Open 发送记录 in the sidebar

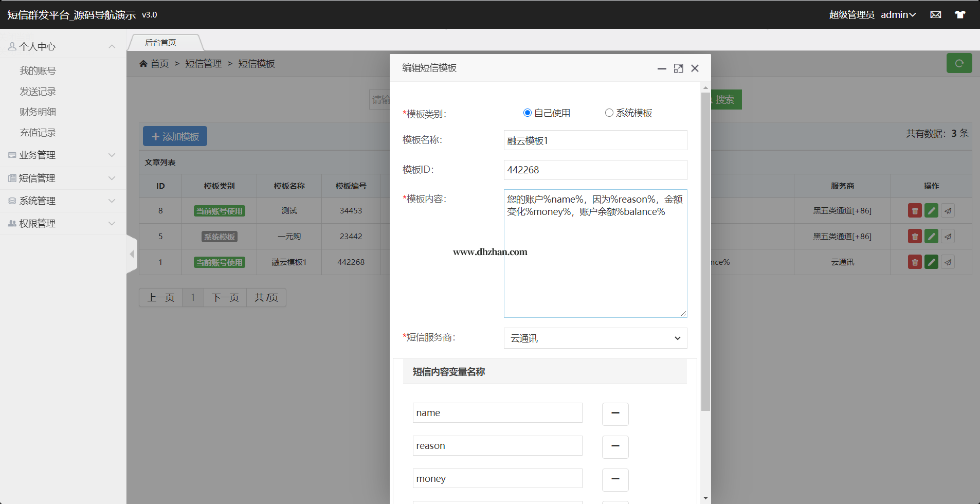tap(38, 92)
